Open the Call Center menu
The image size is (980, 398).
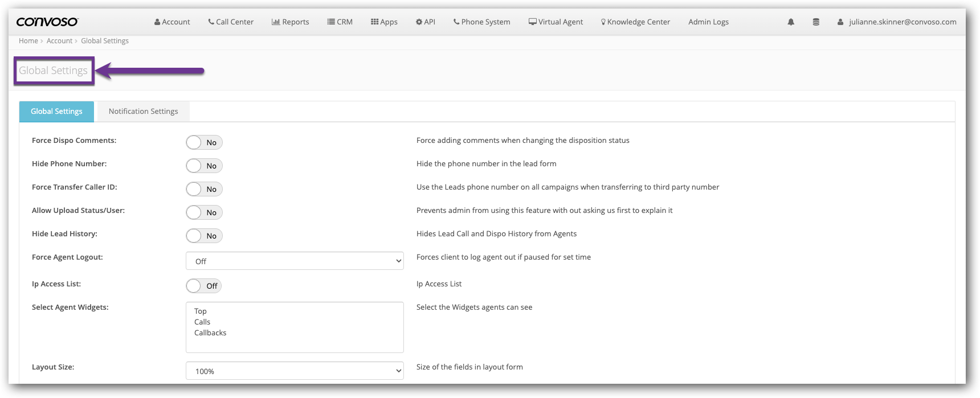(231, 22)
